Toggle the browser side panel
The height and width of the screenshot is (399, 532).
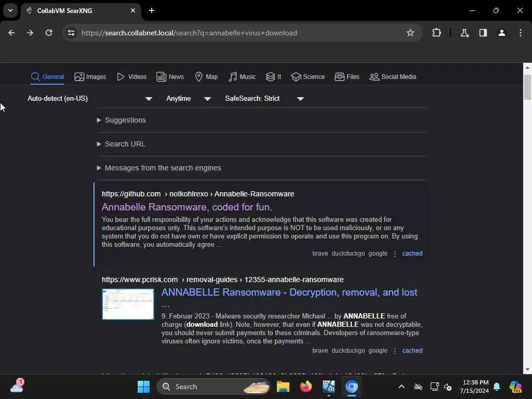(x=483, y=33)
